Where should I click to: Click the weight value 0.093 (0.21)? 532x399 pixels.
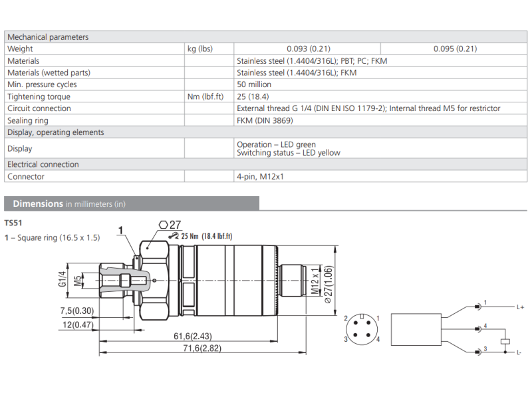tap(308, 49)
